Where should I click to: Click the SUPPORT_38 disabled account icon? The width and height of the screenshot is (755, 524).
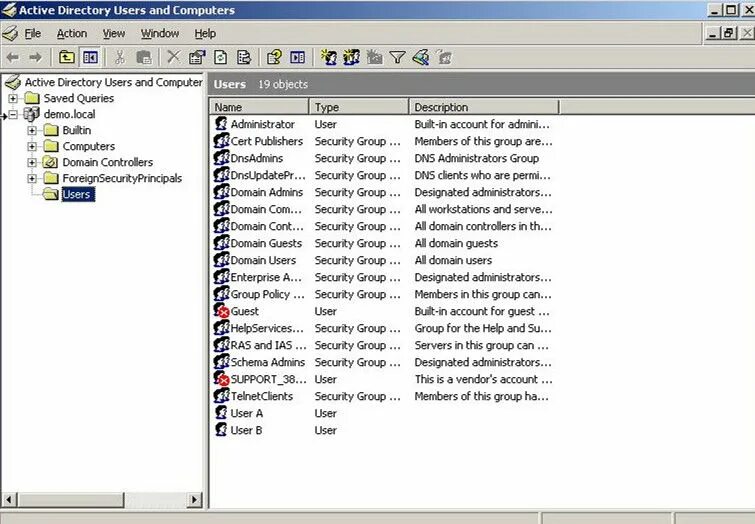[221, 379]
